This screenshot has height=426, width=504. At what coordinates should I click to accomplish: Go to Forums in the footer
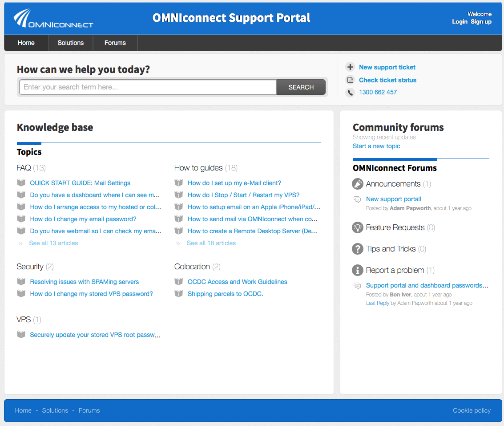coord(89,410)
